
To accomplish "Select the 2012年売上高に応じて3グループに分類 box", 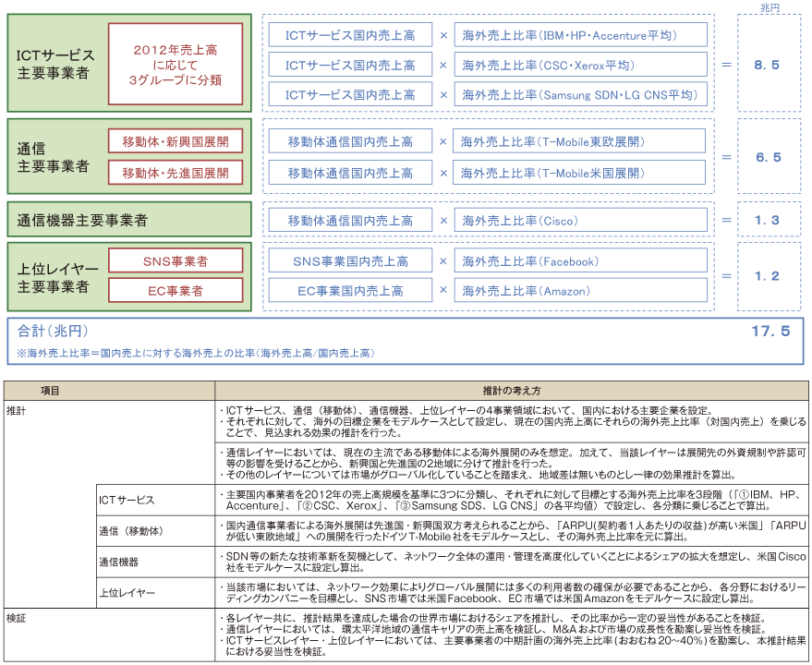I will click(176, 65).
